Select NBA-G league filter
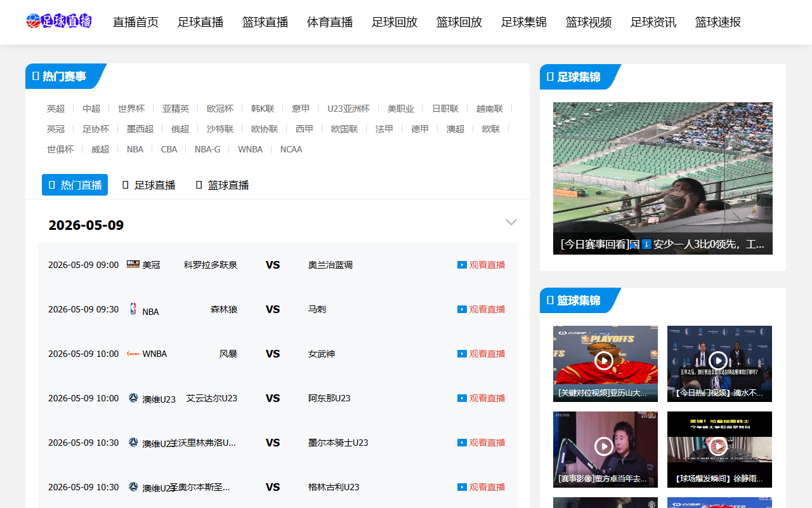 click(207, 149)
